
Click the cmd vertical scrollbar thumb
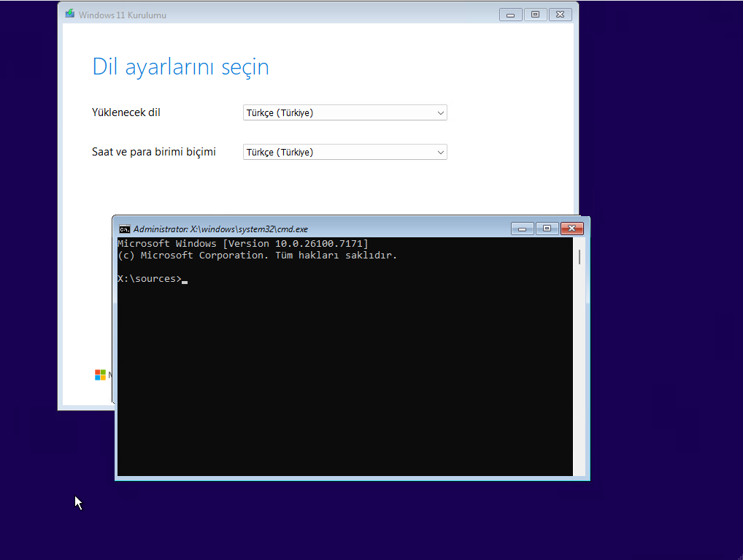(580, 256)
